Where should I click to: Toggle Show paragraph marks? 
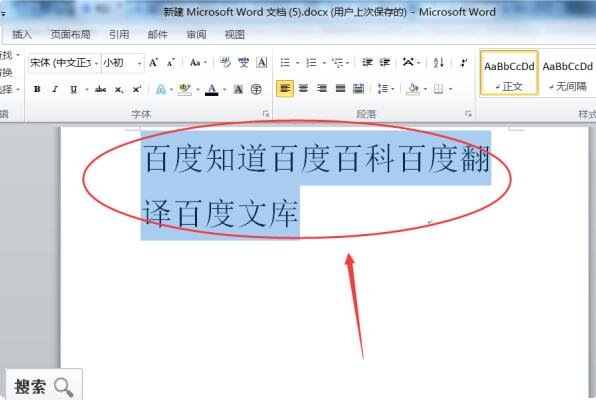[x=463, y=63]
